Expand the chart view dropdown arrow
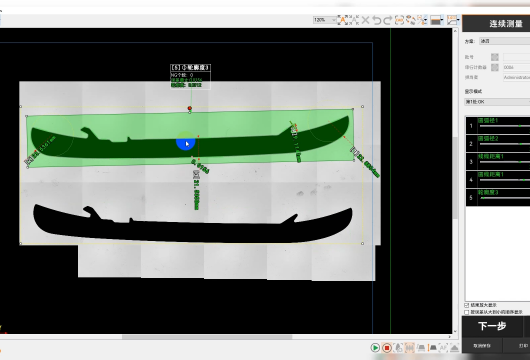 458,20
